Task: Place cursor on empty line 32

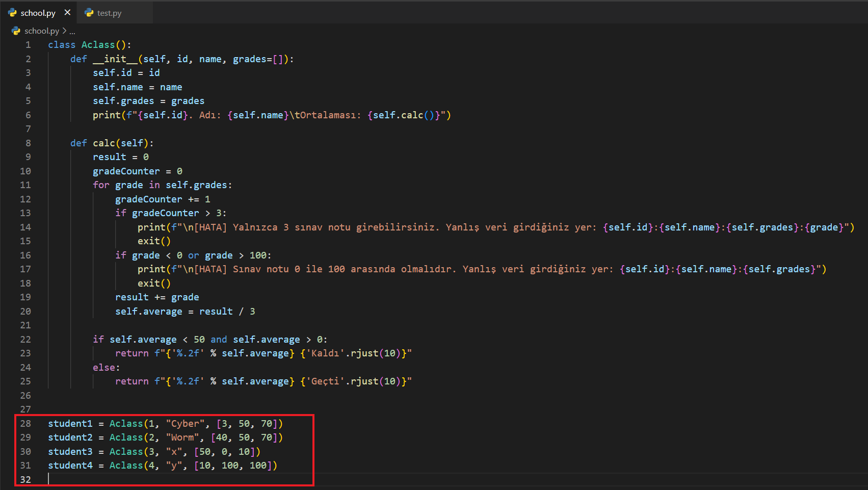Action: [153, 480]
